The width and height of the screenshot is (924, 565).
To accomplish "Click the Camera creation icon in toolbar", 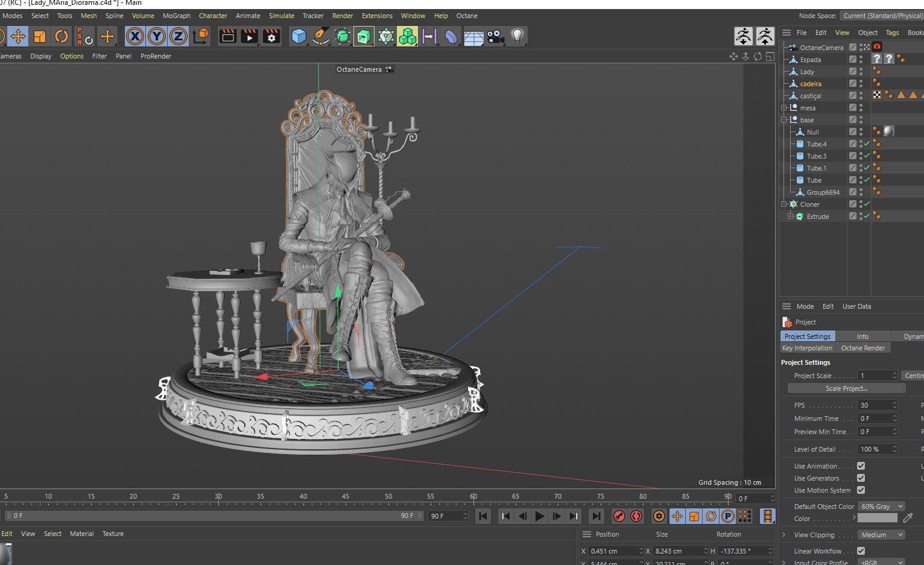I will pos(495,36).
